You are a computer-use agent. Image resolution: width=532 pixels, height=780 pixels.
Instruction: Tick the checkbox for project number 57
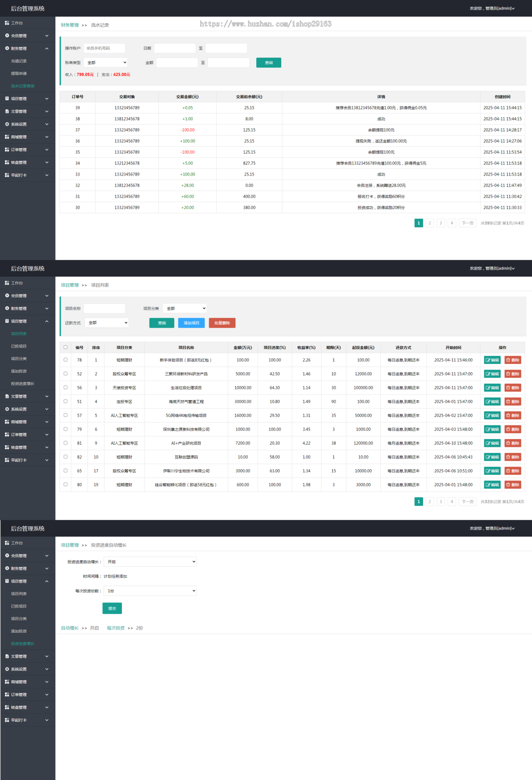pos(66,415)
